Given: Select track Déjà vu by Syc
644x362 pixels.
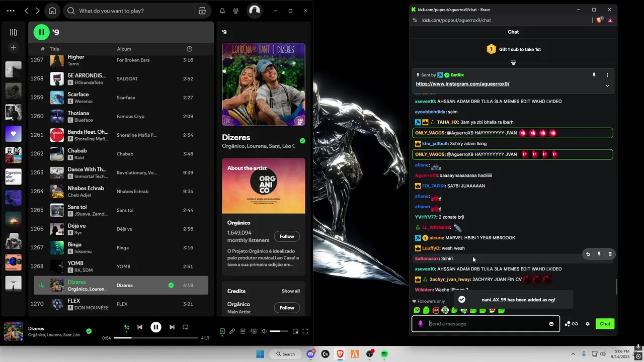Looking at the screenshot, I should point(121,229).
